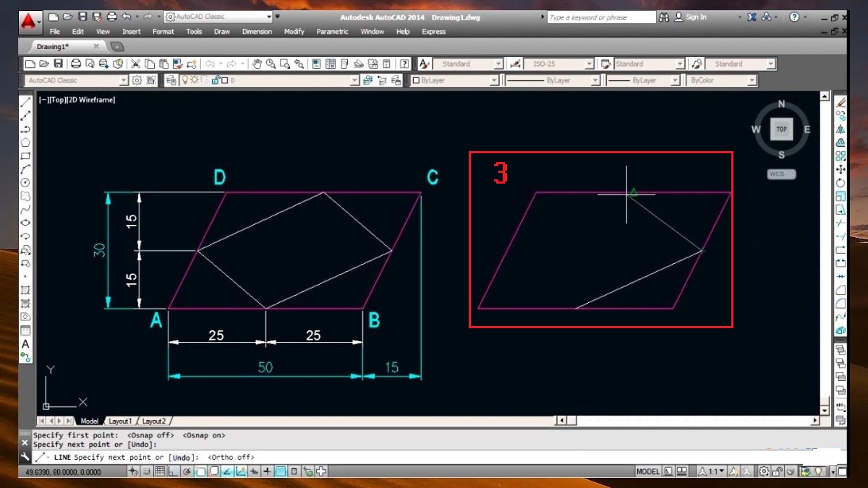Click the Workspace Settings gear icon
Screen dimensions: 868x488
click(137, 80)
